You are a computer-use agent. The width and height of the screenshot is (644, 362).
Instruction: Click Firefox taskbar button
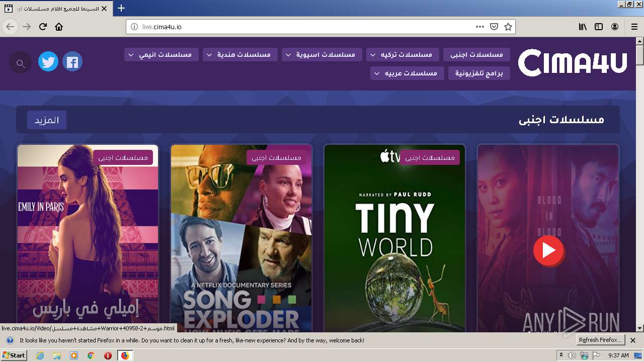coord(125,355)
